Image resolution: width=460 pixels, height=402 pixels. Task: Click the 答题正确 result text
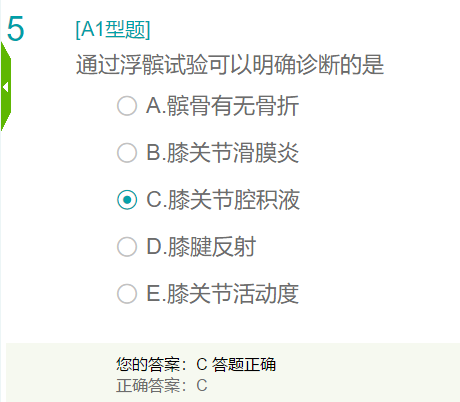click(244, 364)
